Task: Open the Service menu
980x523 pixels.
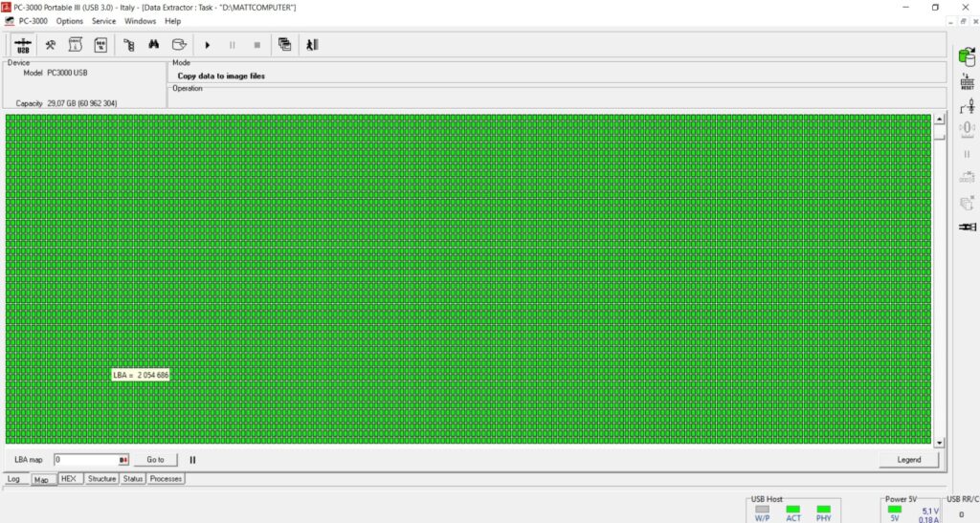Action: pos(103,21)
